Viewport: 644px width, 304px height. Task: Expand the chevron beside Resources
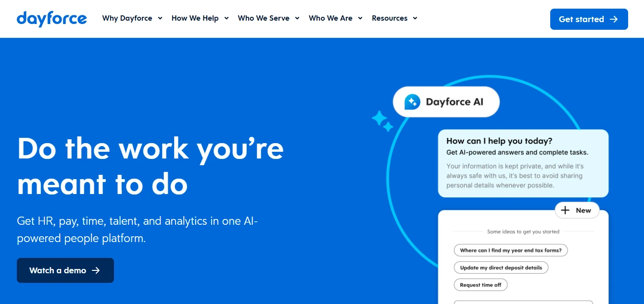pyautogui.click(x=415, y=18)
